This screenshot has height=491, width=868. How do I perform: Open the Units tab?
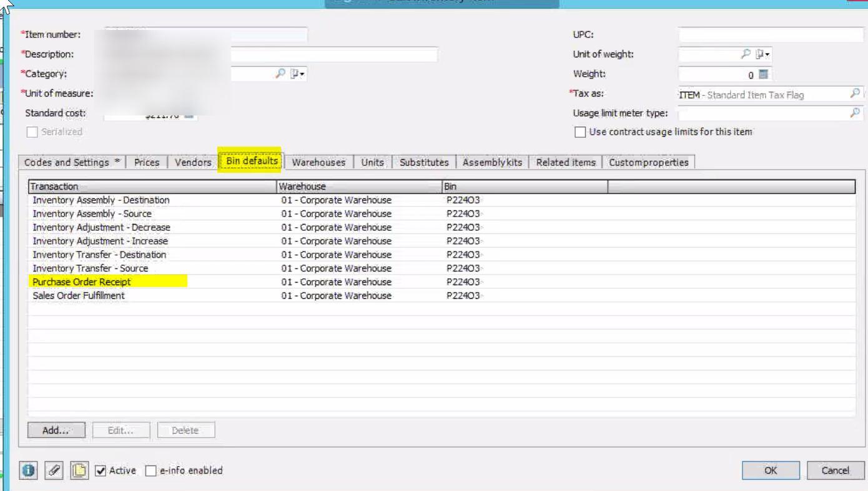tap(373, 162)
